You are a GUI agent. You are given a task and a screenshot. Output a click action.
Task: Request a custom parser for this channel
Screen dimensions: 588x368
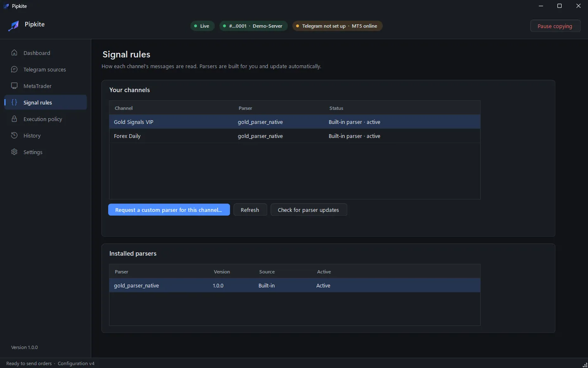(169, 210)
